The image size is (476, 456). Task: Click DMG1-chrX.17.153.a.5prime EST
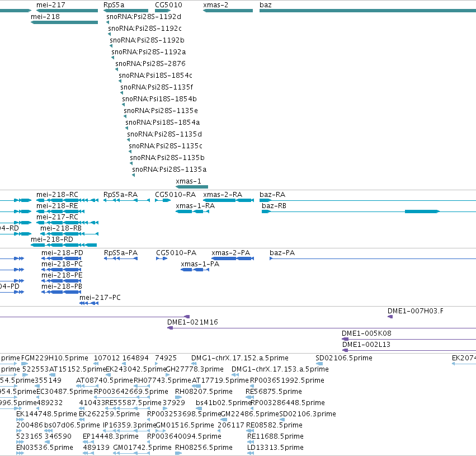point(235,375)
